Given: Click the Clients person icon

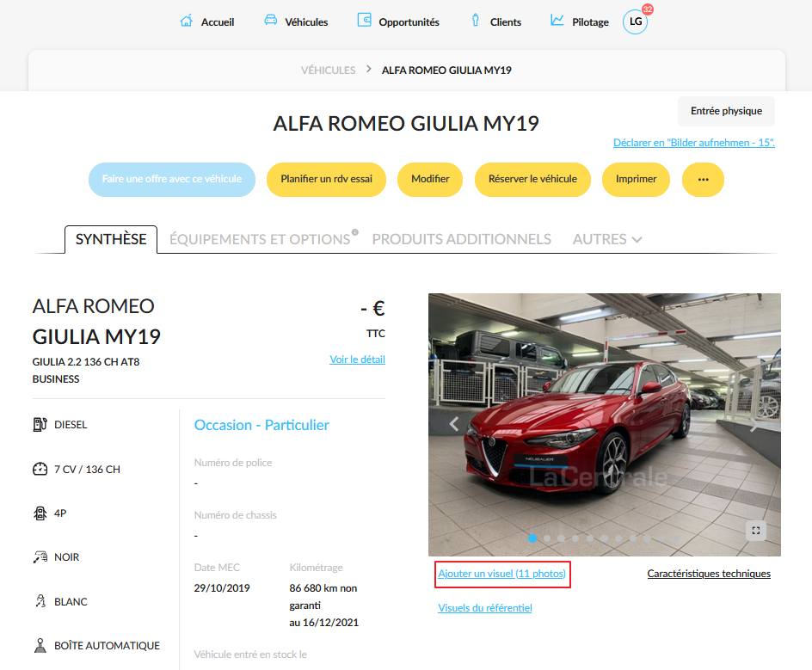Looking at the screenshot, I should 476,21.
